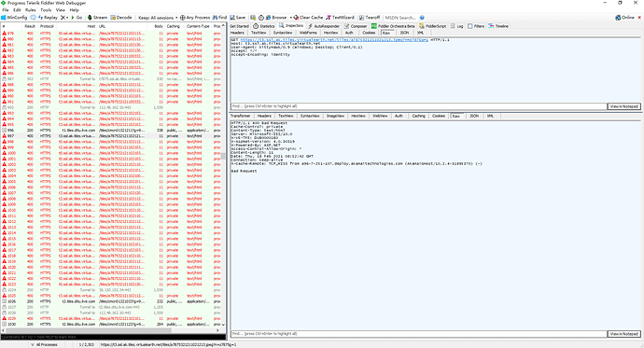
Task: Expand the Browse dropdown arrow
Action: (x=291, y=18)
